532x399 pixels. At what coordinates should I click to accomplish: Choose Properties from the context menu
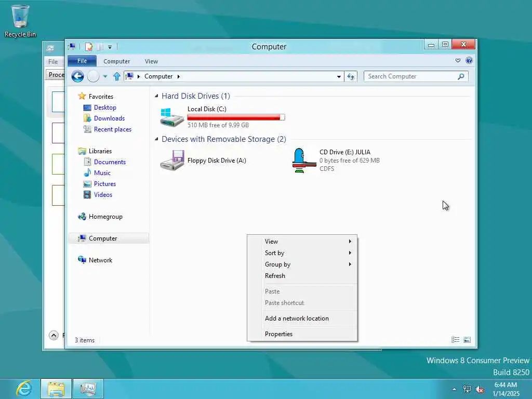point(302,334)
